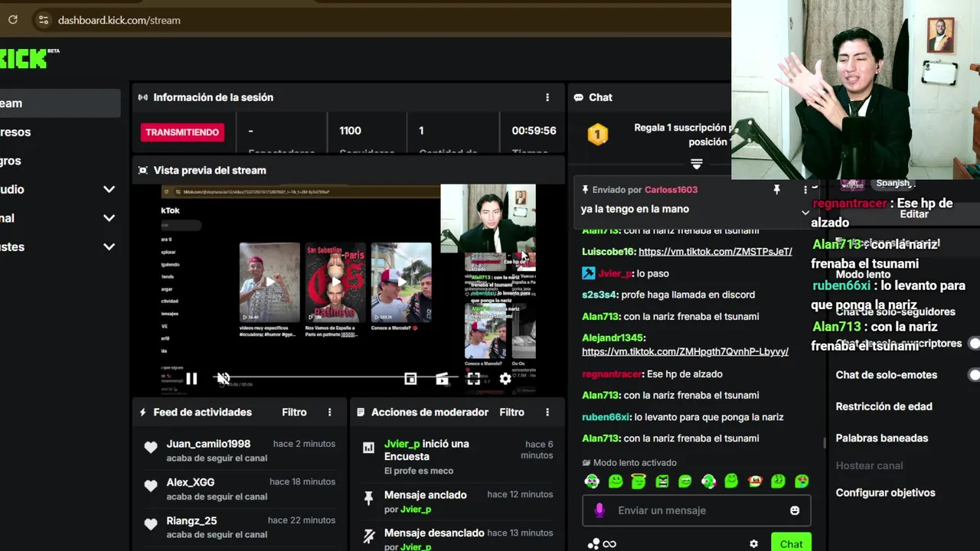
Task: Open Filtro dropdown in Acciones de moderador
Action: click(x=511, y=412)
